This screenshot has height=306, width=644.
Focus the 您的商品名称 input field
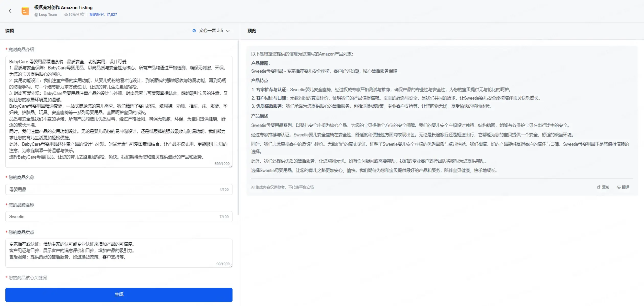click(112, 189)
